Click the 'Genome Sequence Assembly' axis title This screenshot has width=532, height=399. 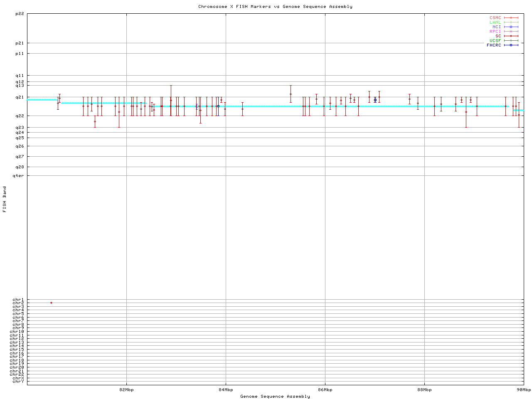[275, 397]
